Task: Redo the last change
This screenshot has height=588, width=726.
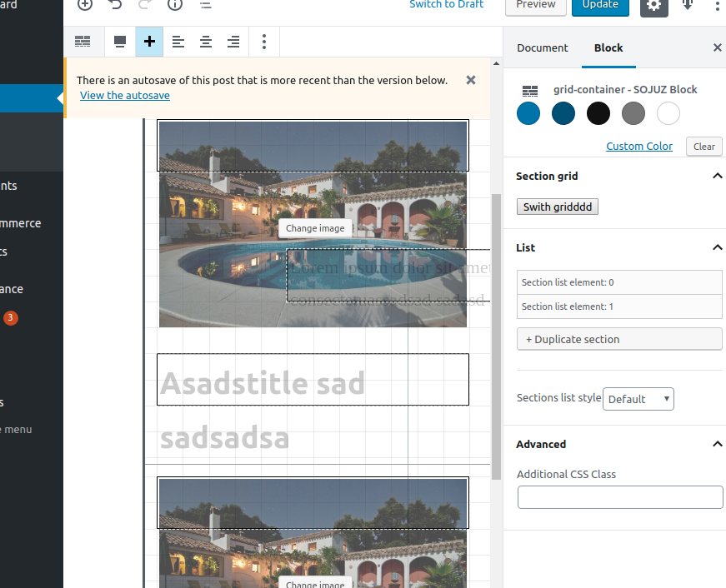Action: coord(145,5)
